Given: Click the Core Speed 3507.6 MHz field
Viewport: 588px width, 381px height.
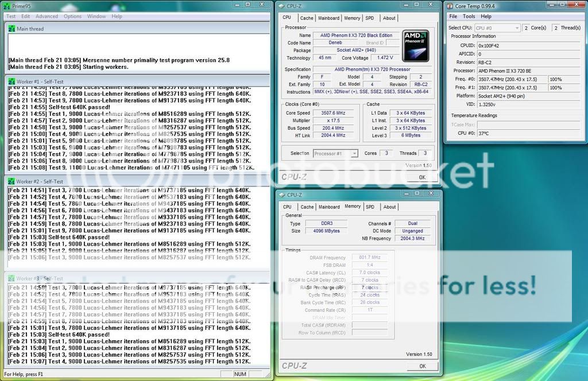Looking at the screenshot, I should point(333,113).
